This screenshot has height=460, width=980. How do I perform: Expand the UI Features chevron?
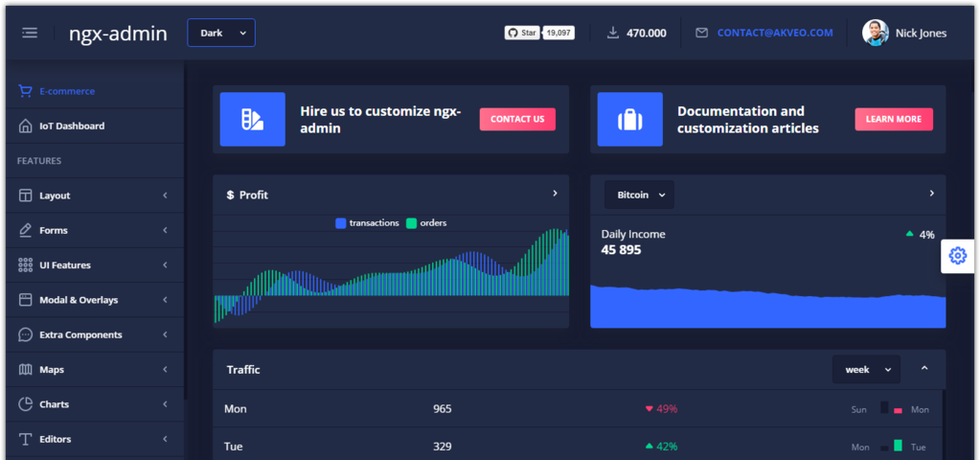tap(165, 265)
